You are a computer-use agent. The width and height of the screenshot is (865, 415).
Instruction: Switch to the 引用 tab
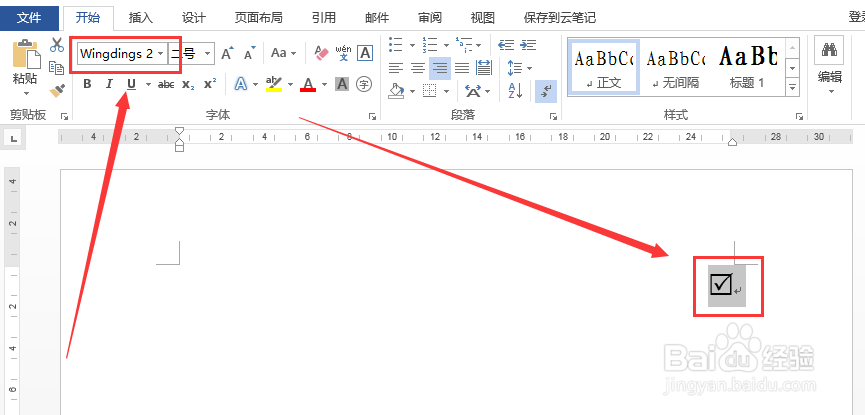pyautogui.click(x=324, y=18)
